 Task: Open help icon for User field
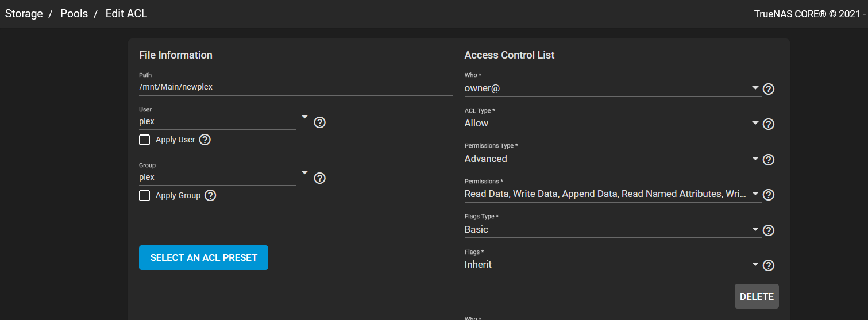320,122
